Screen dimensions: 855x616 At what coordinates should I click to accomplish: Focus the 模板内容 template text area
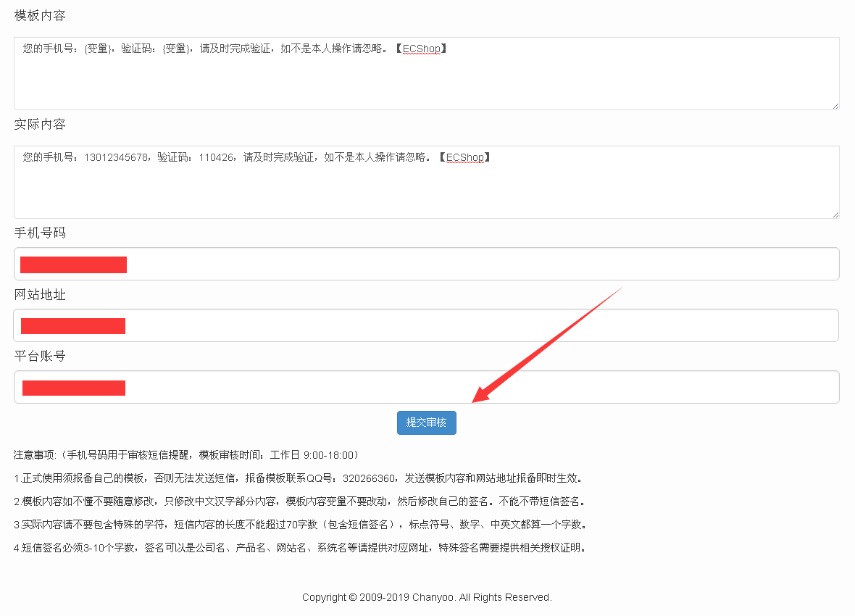(x=426, y=80)
